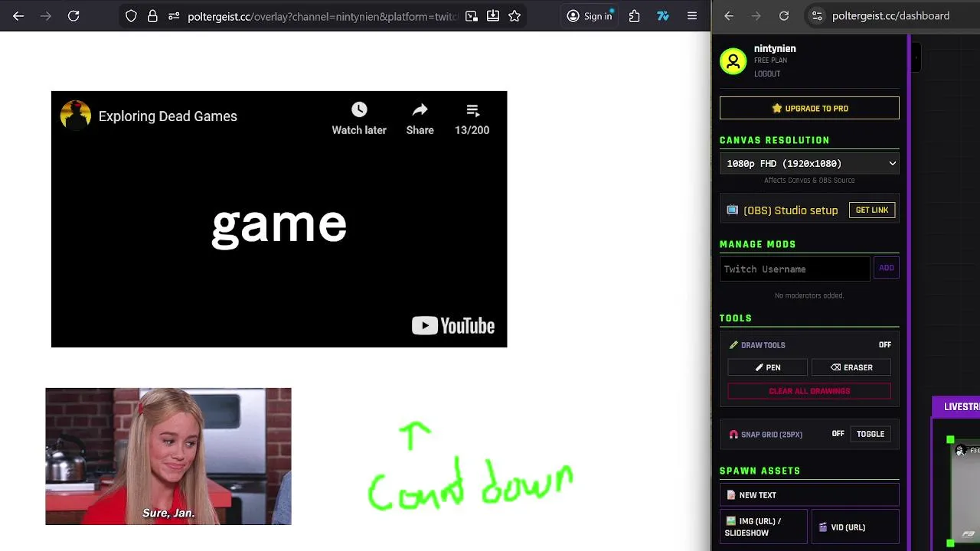Click the OBS Studio setup monitor icon

coord(732,210)
